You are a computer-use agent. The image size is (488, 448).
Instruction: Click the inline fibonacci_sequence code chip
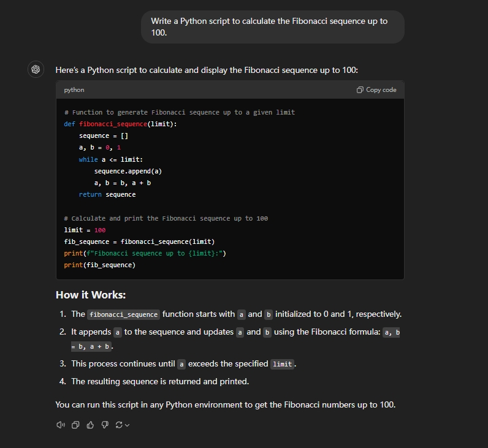123,314
